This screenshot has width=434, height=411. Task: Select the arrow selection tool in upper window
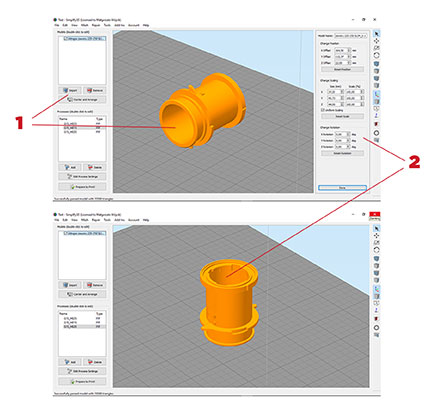coord(376,34)
